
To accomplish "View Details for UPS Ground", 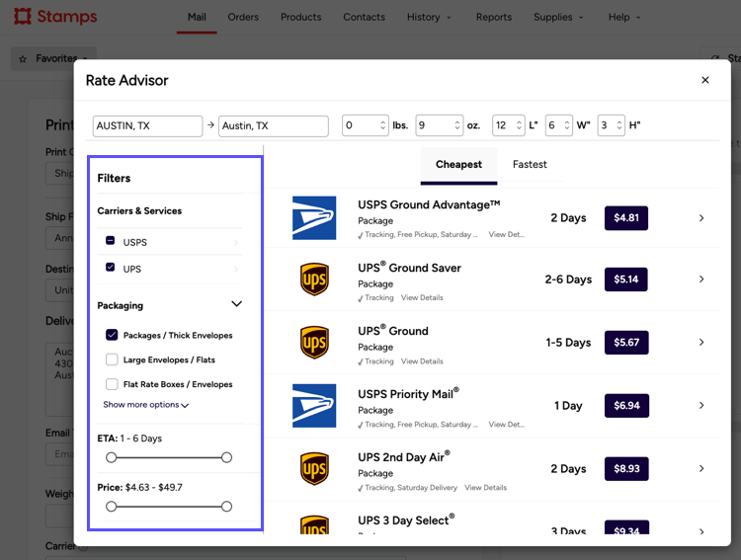I will point(422,361).
